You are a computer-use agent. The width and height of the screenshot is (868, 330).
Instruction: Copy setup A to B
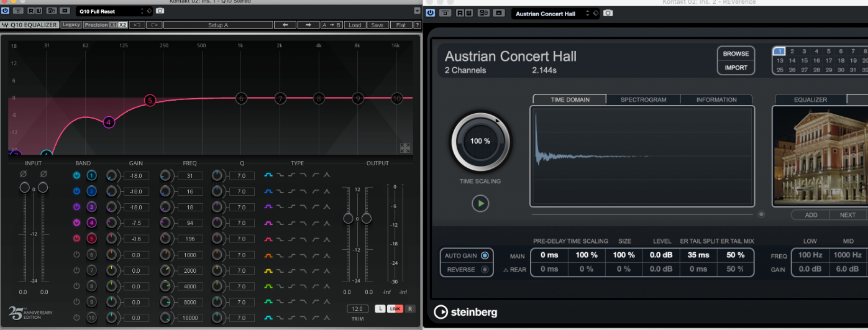click(x=332, y=25)
